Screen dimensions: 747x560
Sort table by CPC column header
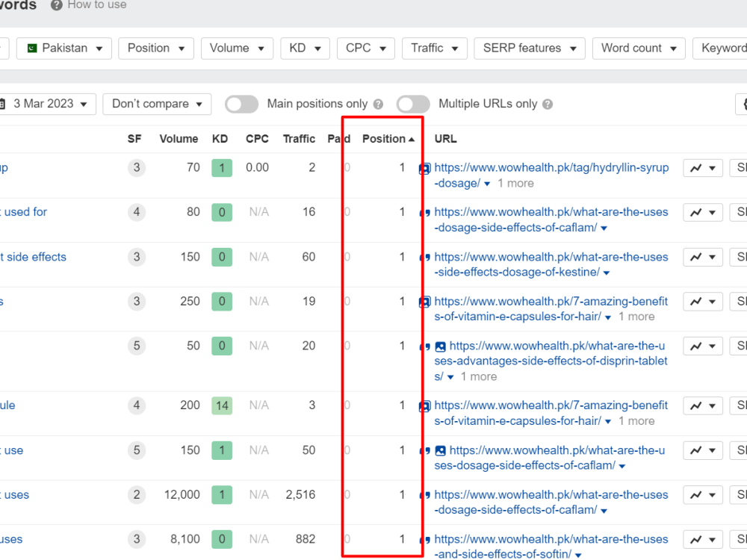[x=257, y=139]
